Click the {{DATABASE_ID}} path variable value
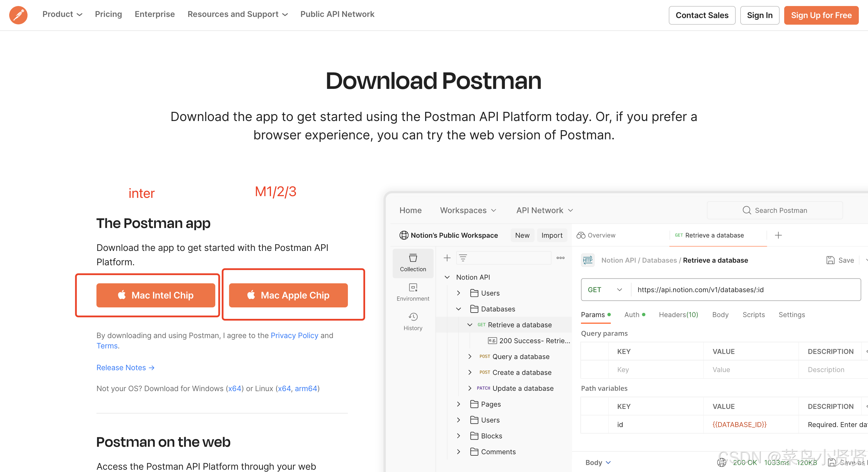The width and height of the screenshot is (868, 472). point(739,424)
